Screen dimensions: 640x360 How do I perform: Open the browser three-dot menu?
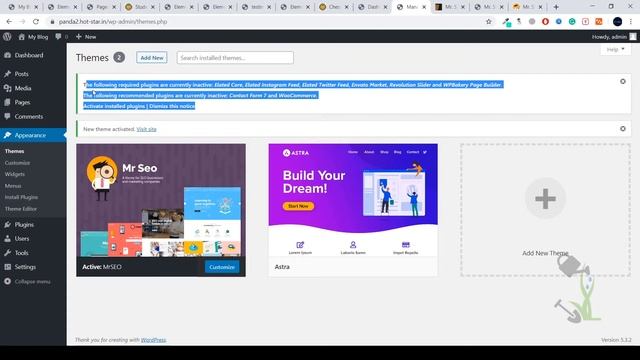tap(631, 22)
